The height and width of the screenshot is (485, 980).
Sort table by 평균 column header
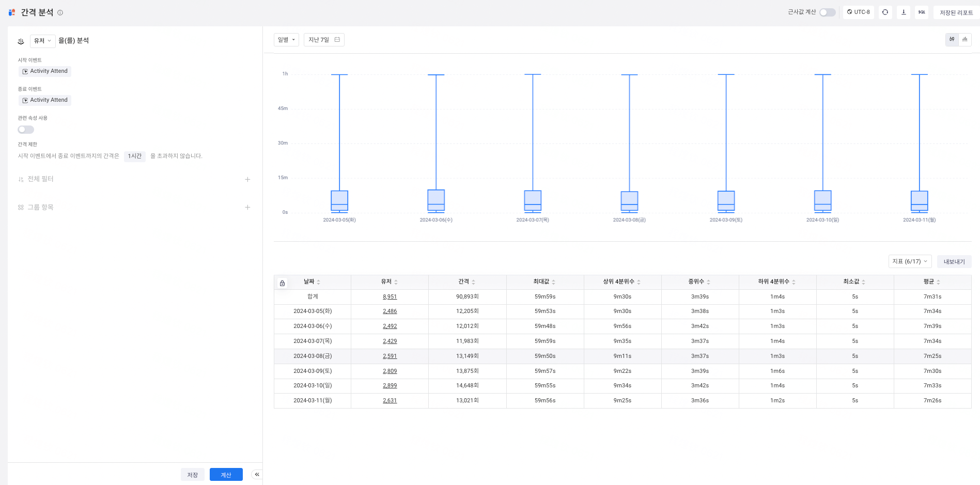click(932, 282)
